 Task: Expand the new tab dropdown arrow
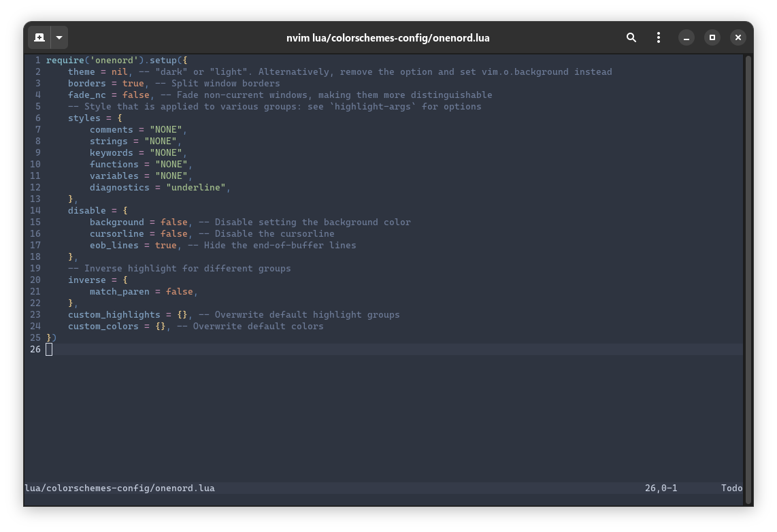tap(59, 37)
